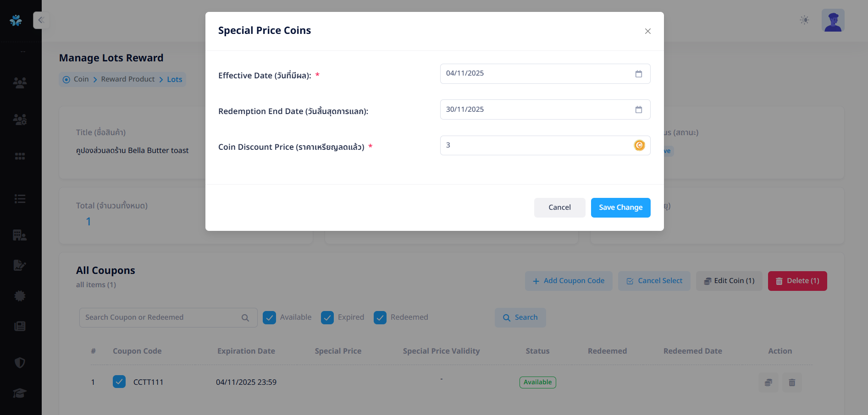Click the trash icon in CCTT111 row
This screenshot has width=868, height=415.
(792, 382)
